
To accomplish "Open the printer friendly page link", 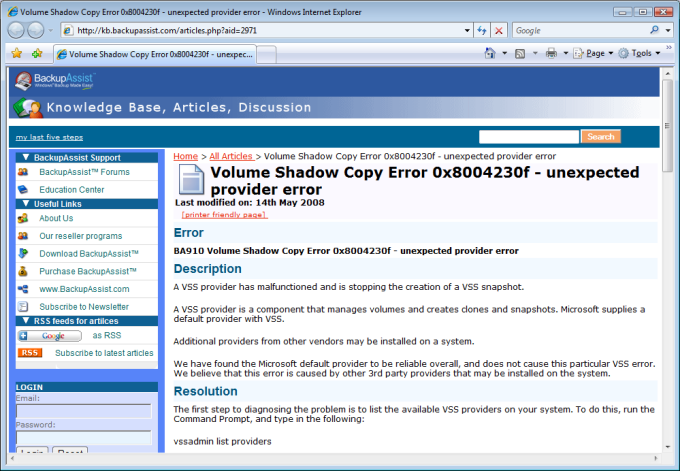I will 224,214.
